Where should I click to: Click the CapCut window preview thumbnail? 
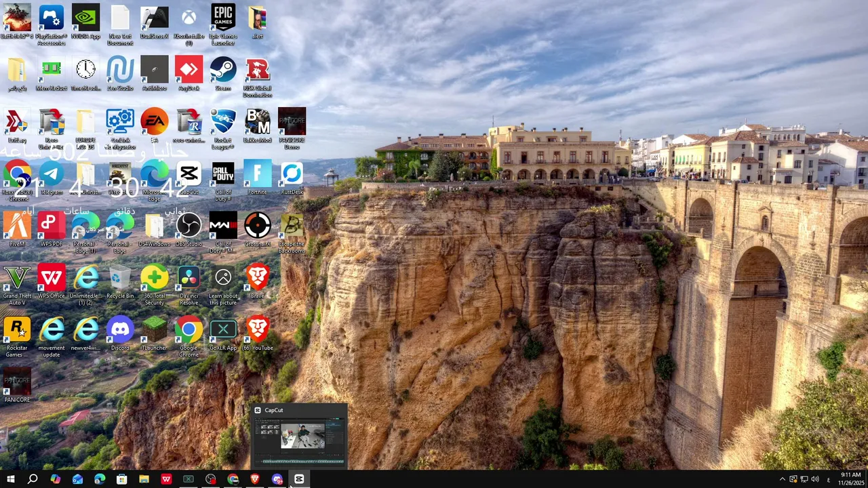pyautogui.click(x=300, y=441)
